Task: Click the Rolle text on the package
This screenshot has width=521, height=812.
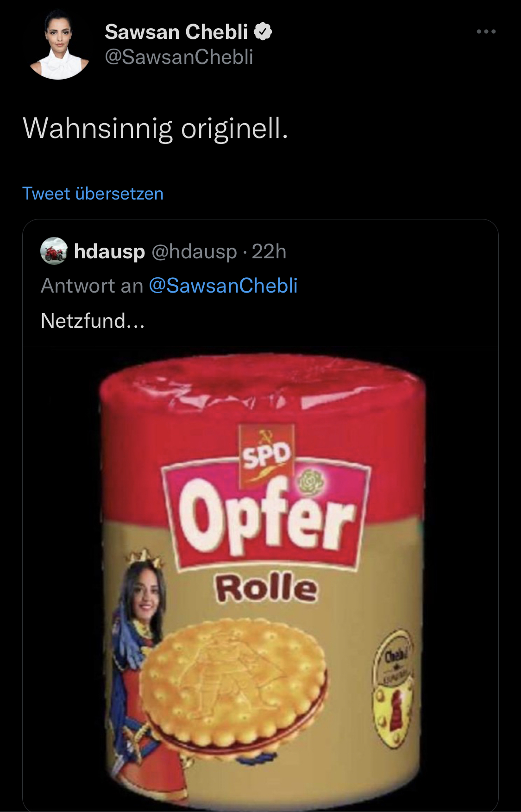Action: tap(266, 588)
